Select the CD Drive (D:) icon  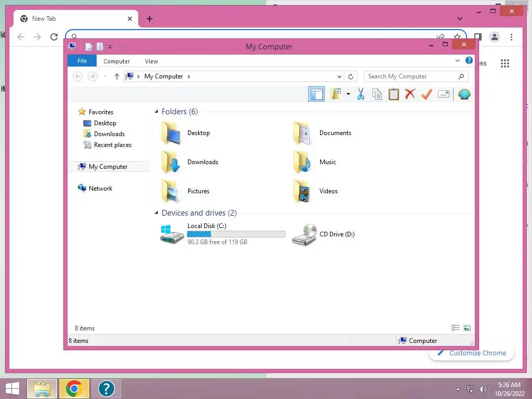(x=304, y=234)
